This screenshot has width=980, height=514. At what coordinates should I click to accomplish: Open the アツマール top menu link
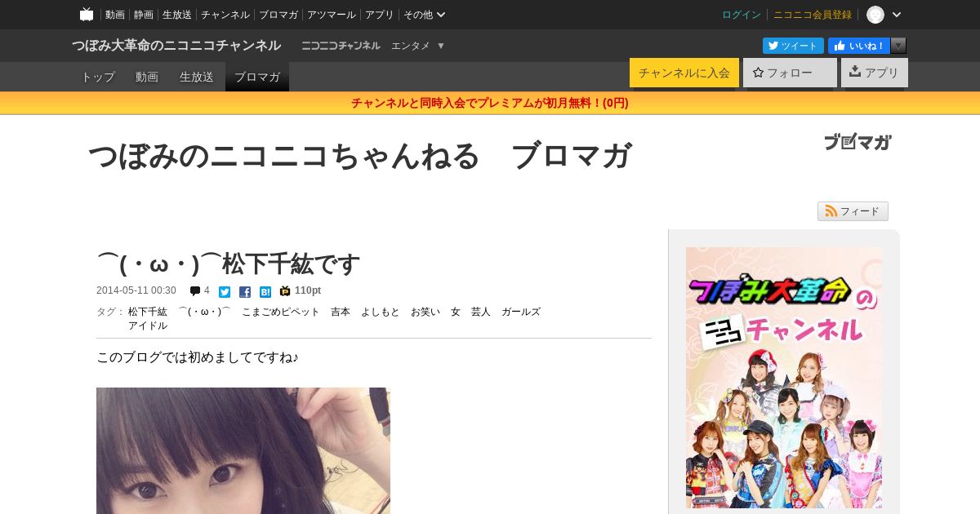[332, 15]
